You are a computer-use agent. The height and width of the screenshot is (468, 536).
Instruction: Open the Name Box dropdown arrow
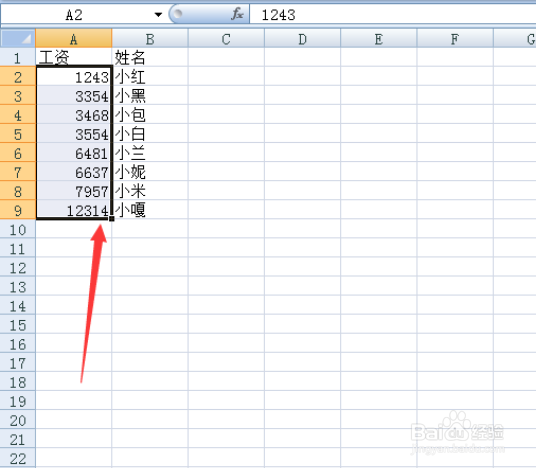[x=158, y=15]
